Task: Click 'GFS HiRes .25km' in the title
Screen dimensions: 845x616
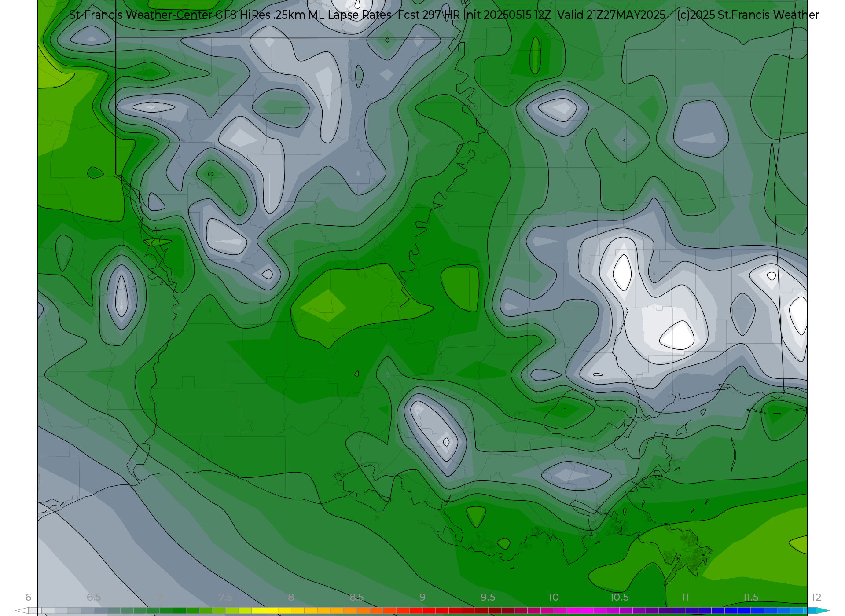Action: click(x=260, y=15)
